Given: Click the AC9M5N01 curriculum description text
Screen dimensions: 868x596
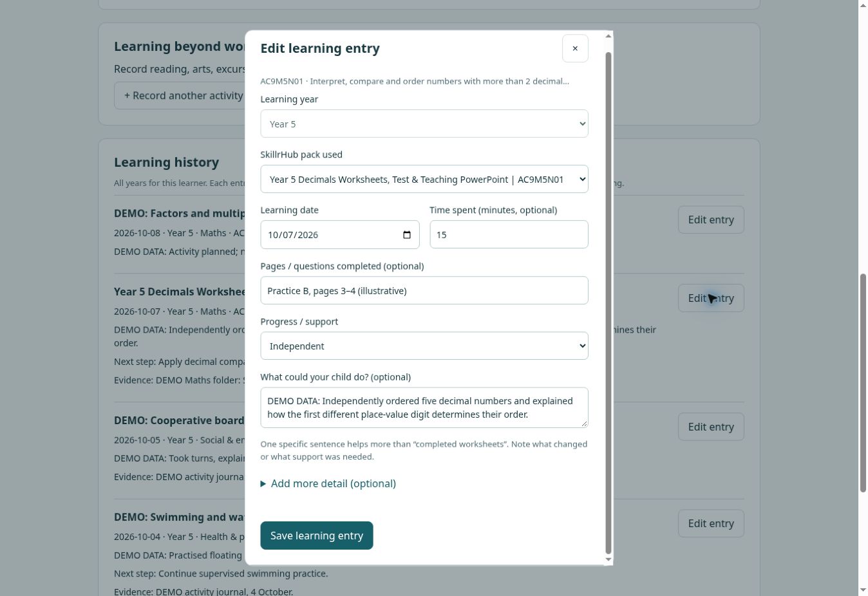Looking at the screenshot, I should (x=415, y=81).
